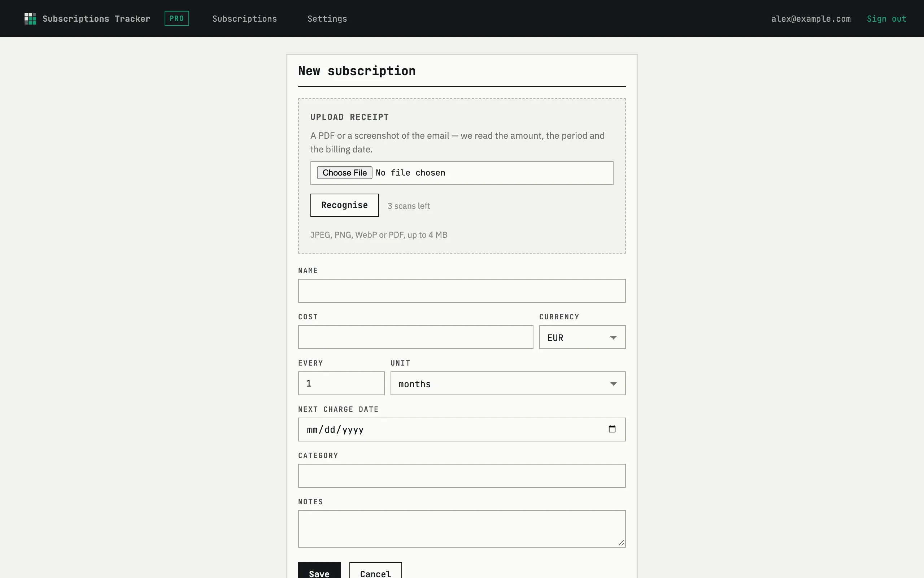
Task: Open the calendar picker icon in date field
Action: pyautogui.click(x=612, y=429)
